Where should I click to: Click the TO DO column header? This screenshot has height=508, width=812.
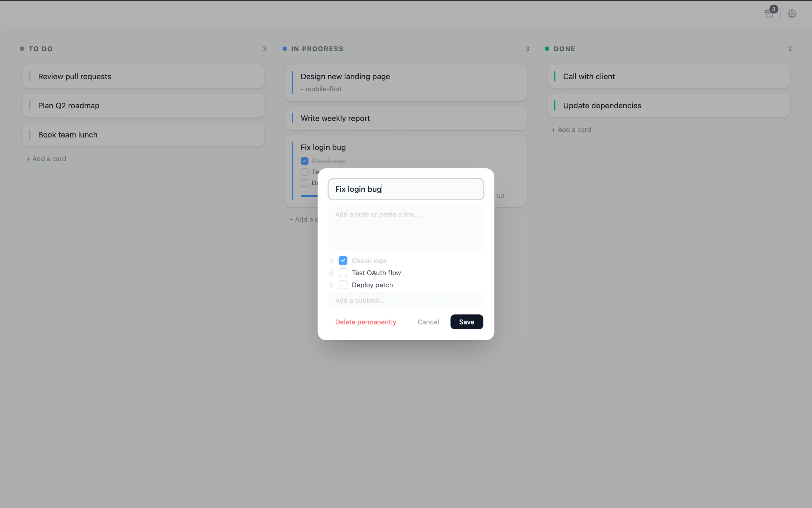(41, 49)
